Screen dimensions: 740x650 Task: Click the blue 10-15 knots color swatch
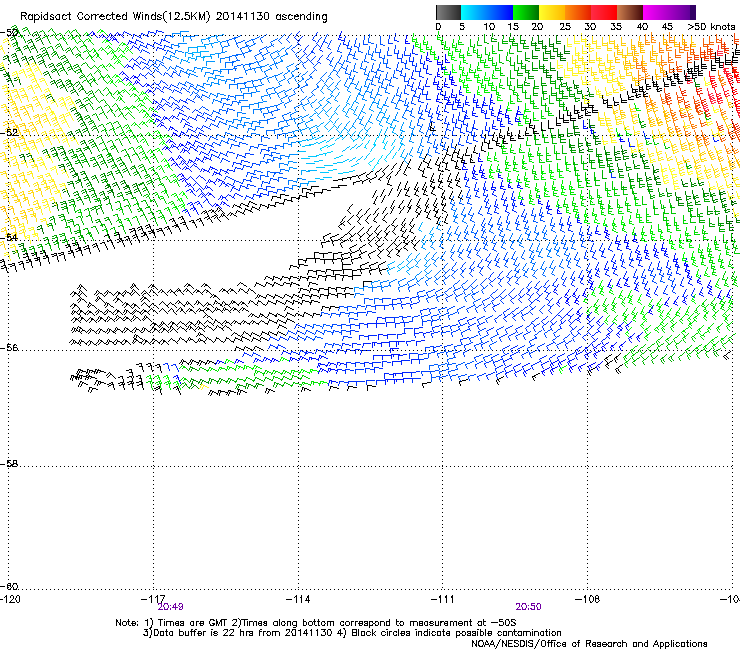click(500, 12)
